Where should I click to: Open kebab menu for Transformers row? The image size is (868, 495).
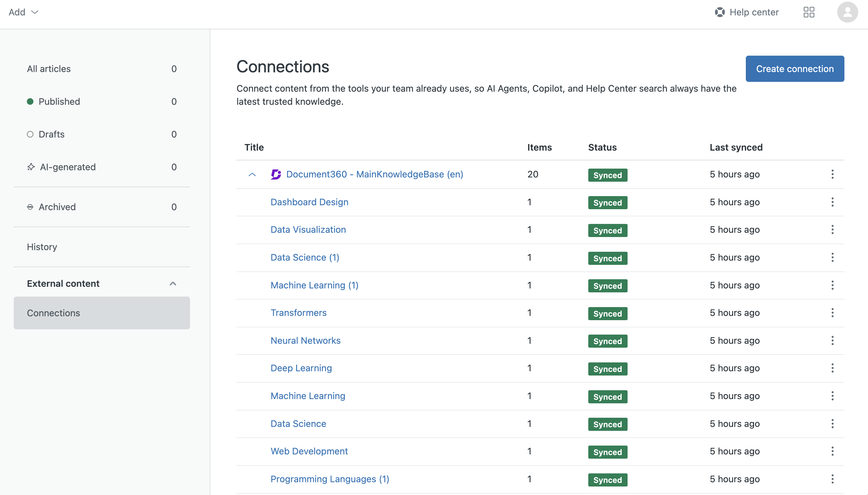tap(832, 313)
